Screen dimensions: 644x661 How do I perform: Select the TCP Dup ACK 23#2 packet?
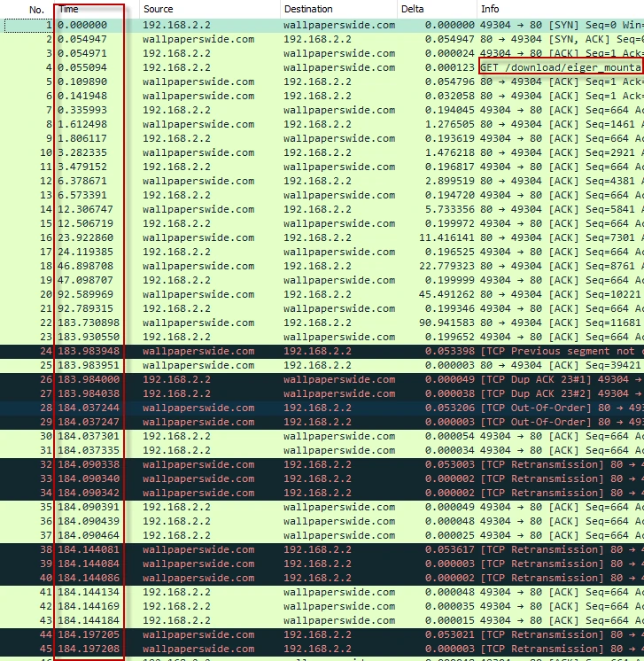tap(560, 393)
